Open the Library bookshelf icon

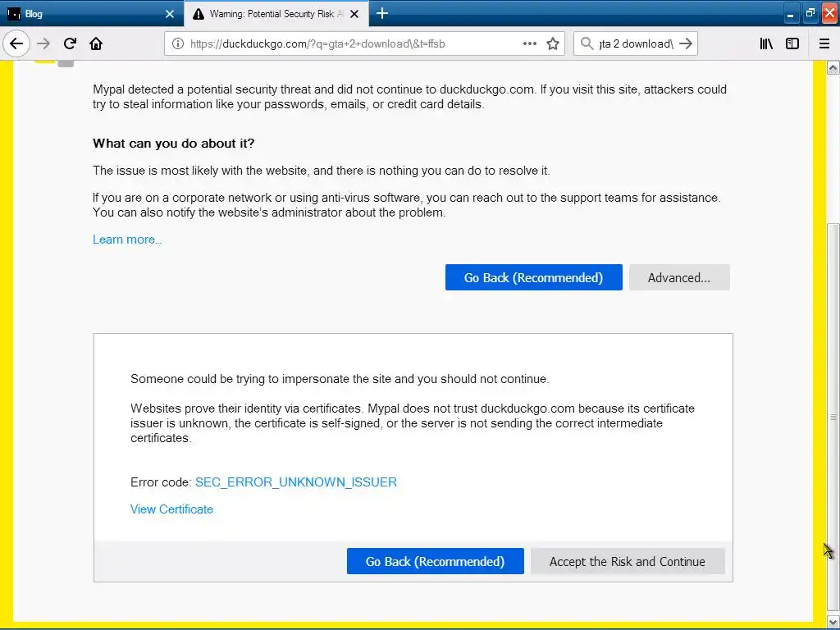pos(766,43)
